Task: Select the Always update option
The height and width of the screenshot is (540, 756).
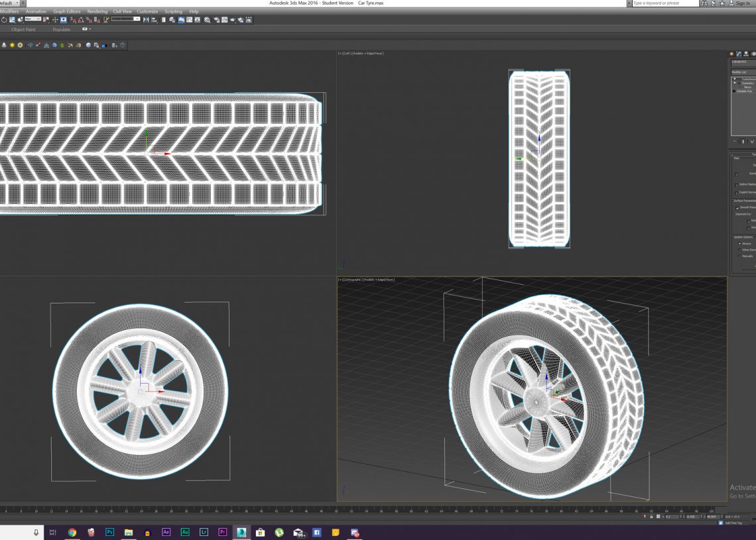Action: (739, 244)
